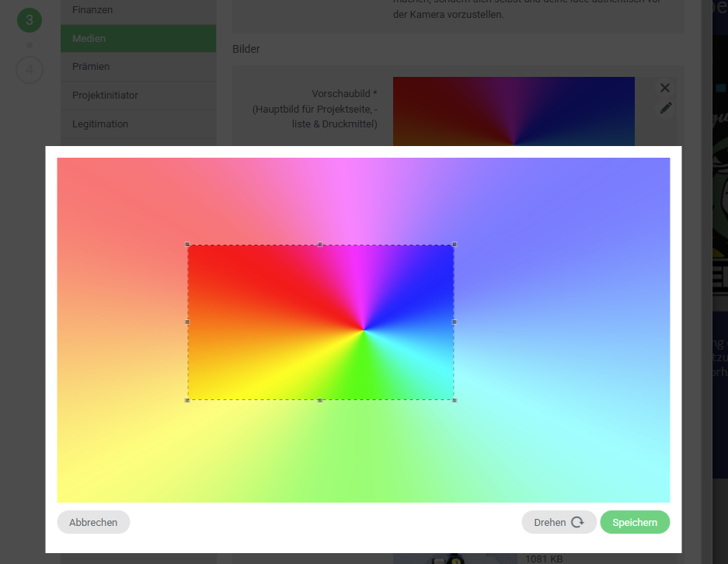This screenshot has width=728, height=564.
Task: Click the pencil edit icon beside Vorschaubild
Action: [x=665, y=108]
